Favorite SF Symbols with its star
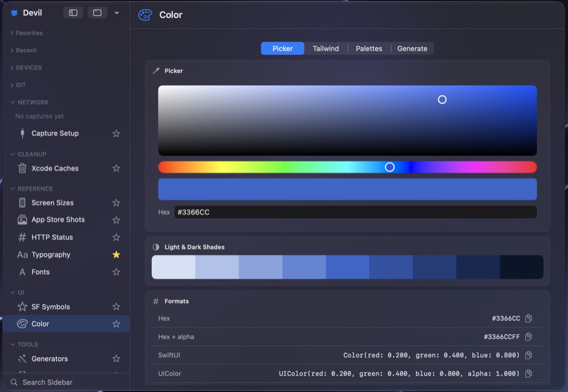Screen dimensions: 568x392 click(116, 307)
